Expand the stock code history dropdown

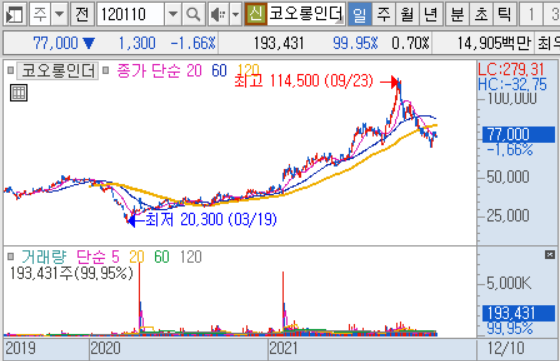pos(173,15)
